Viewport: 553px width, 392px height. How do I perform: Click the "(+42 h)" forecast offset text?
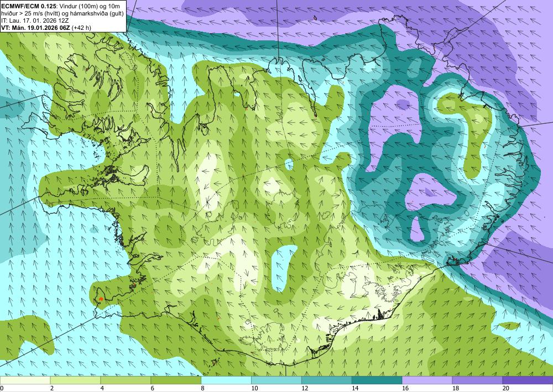(x=81, y=28)
